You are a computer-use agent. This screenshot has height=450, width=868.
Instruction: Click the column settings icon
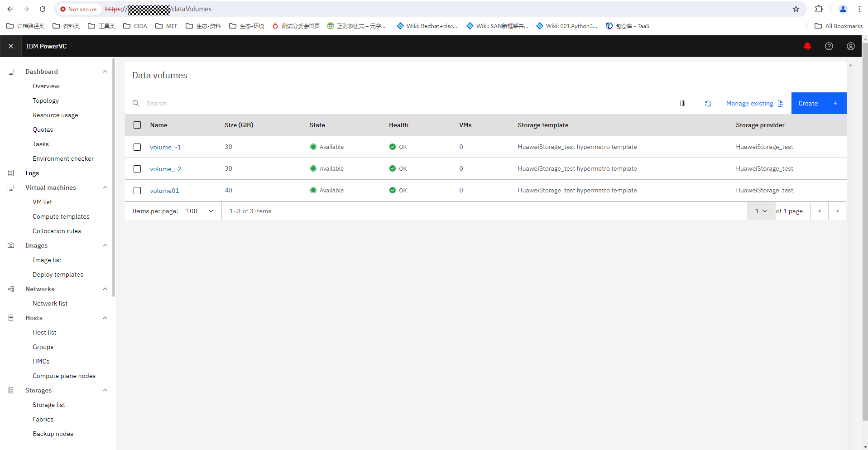click(x=682, y=103)
